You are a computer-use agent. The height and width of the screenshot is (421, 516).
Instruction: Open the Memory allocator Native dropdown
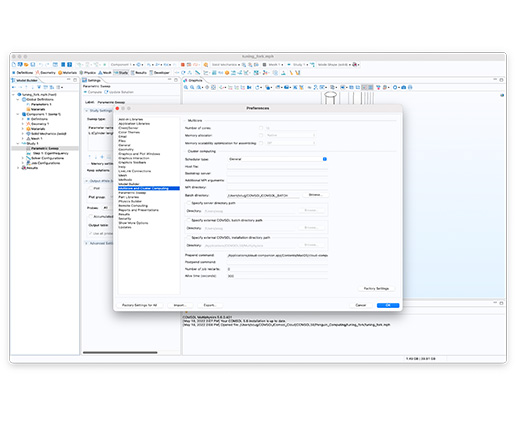point(290,135)
